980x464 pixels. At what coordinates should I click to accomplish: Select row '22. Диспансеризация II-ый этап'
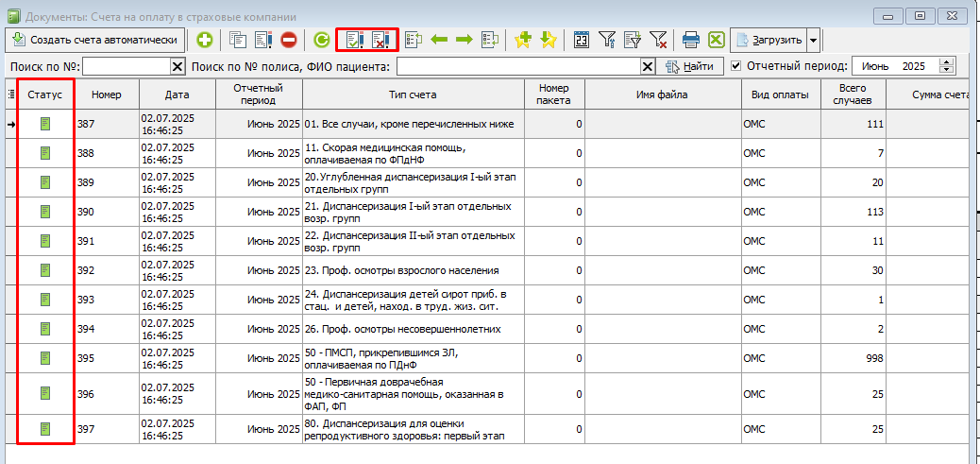[487, 241]
